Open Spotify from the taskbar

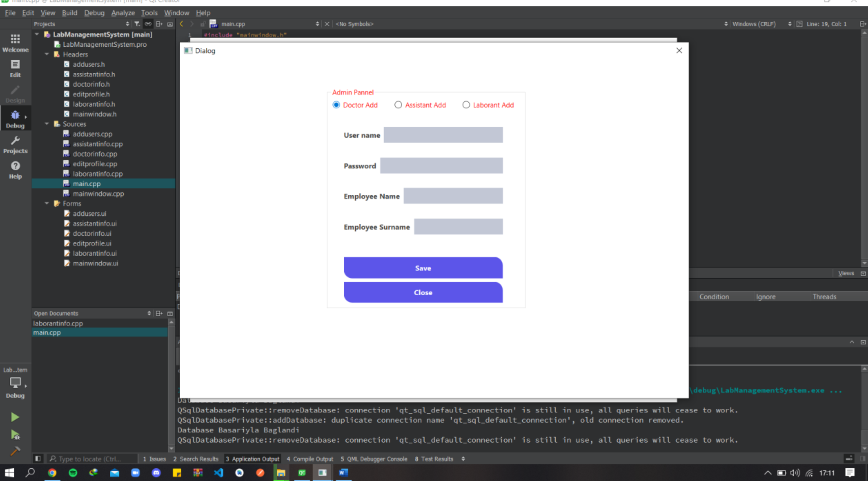73,472
